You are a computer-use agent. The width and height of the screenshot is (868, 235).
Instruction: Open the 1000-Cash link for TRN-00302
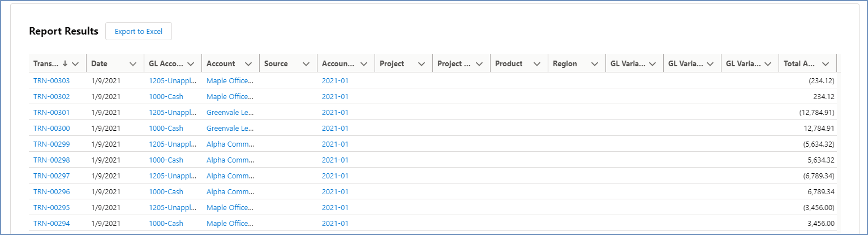tap(166, 97)
